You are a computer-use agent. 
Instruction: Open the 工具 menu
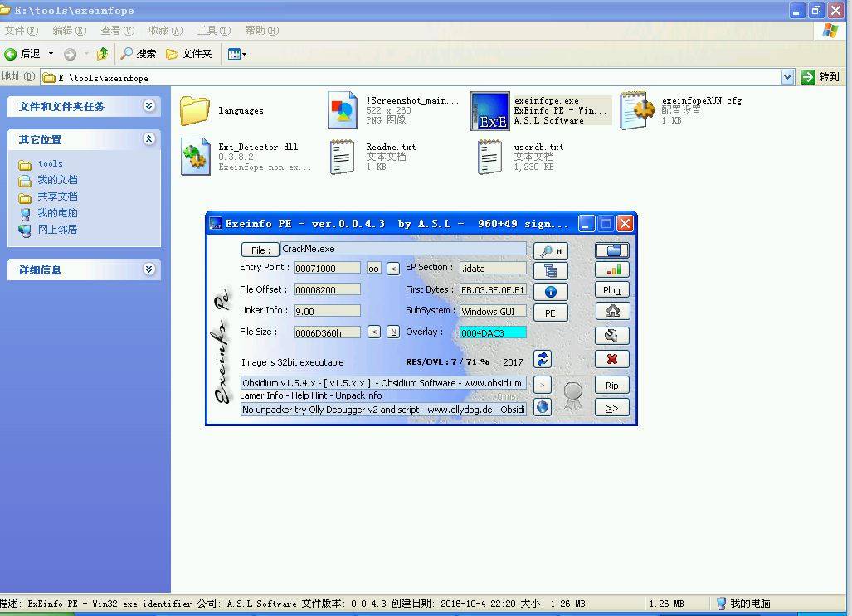pyautogui.click(x=213, y=31)
